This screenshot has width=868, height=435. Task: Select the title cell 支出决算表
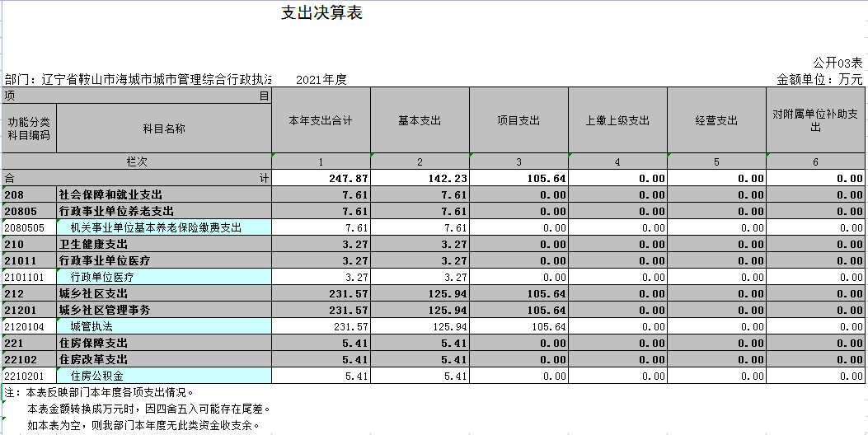pos(321,12)
